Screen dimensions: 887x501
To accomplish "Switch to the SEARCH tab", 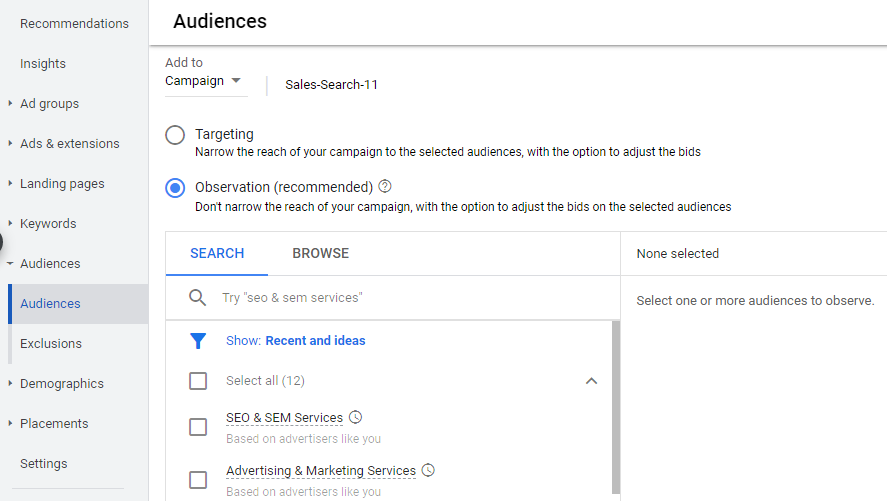I will pos(217,253).
